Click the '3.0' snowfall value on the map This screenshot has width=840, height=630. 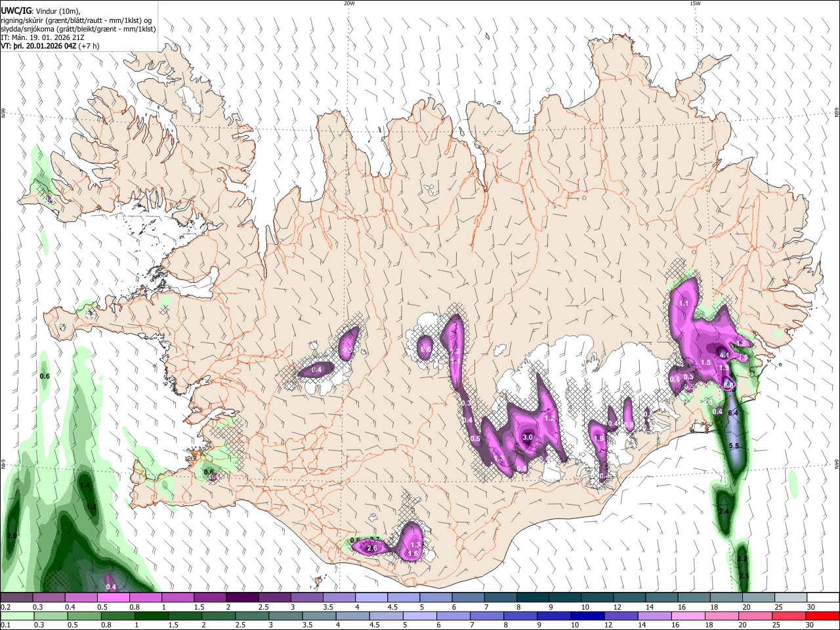tap(527, 437)
